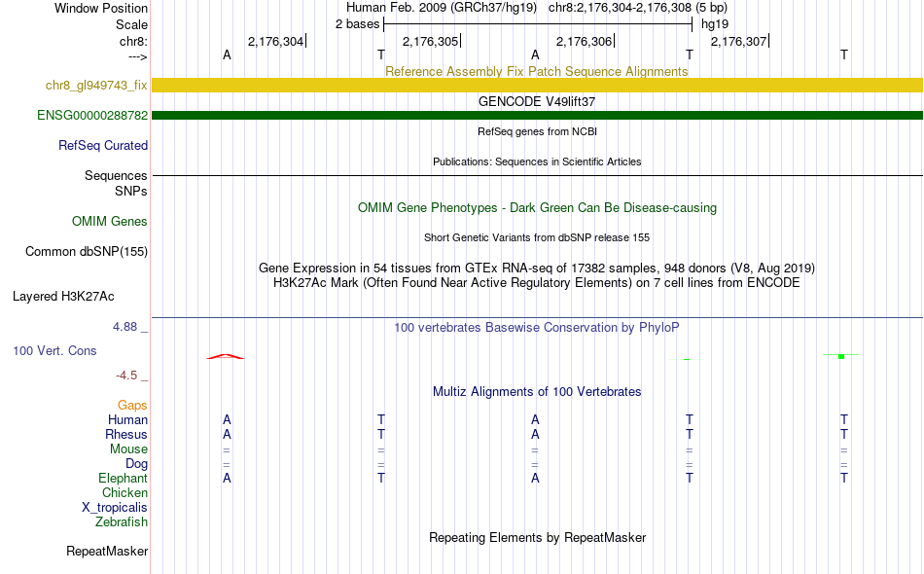Select the Zebrafish alignment row label

pyautogui.click(x=122, y=522)
